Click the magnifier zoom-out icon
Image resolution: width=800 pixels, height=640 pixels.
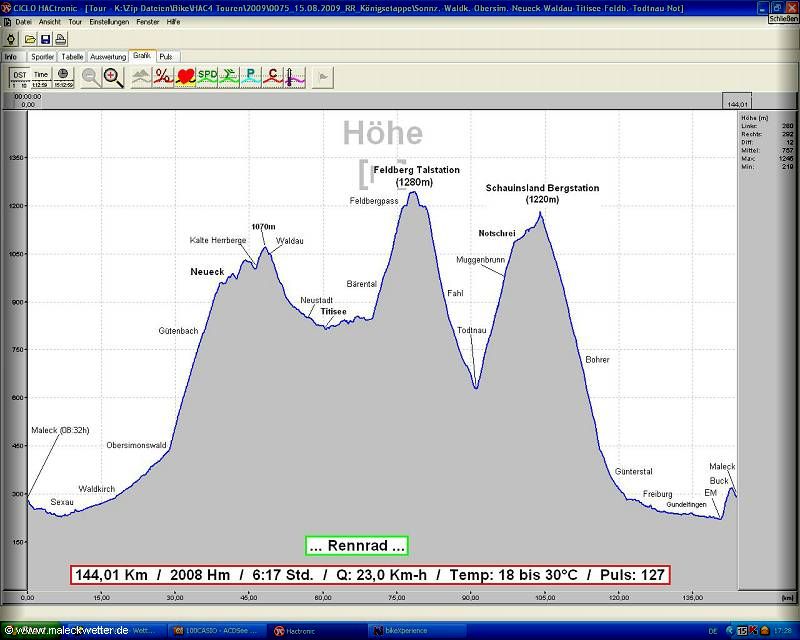click(x=90, y=77)
